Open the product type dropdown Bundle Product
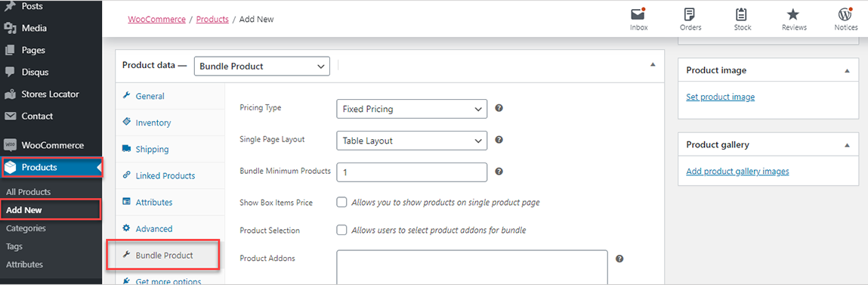 [x=262, y=66]
